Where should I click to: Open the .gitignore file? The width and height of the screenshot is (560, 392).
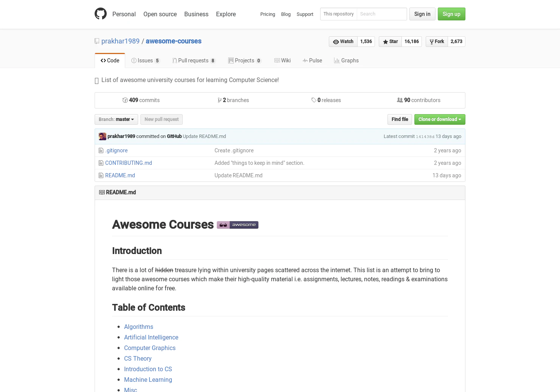[x=117, y=150]
